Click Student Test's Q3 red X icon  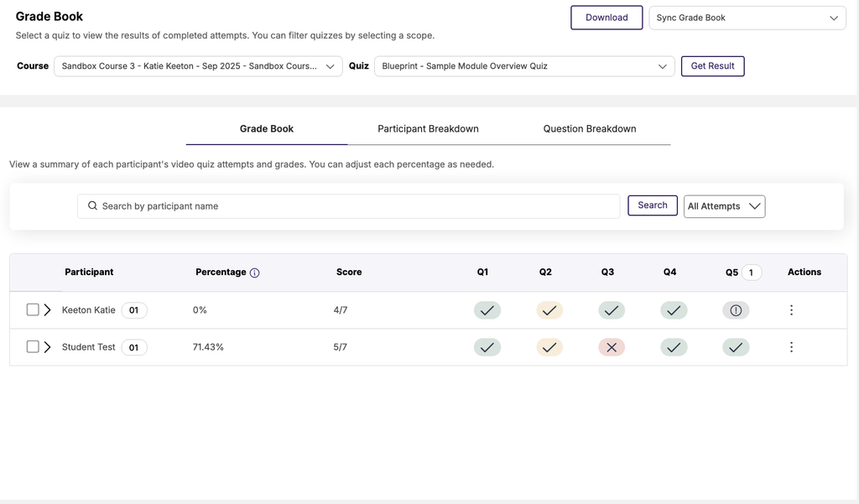coord(612,347)
